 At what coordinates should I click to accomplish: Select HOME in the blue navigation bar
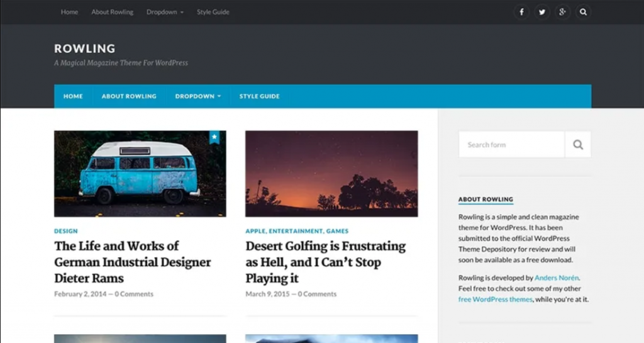coord(73,96)
